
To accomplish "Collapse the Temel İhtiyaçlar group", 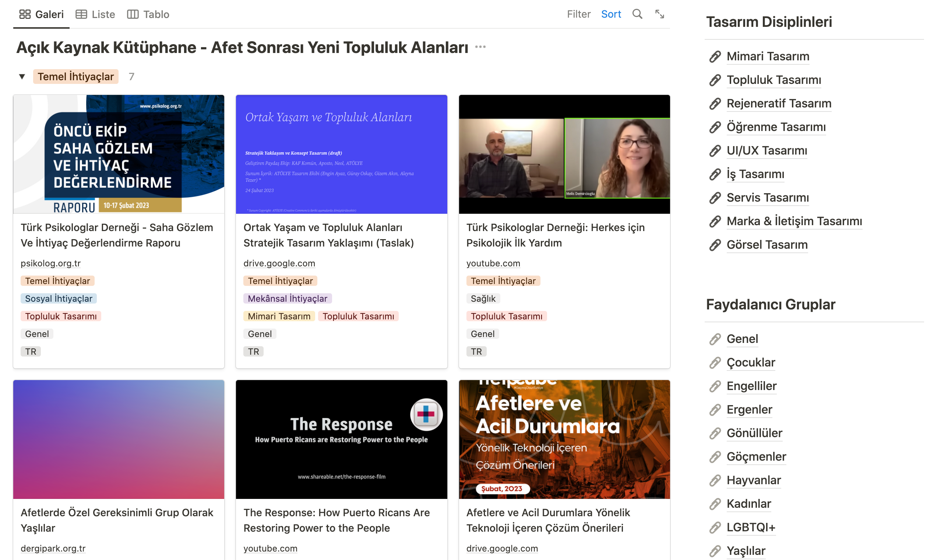I will [22, 77].
